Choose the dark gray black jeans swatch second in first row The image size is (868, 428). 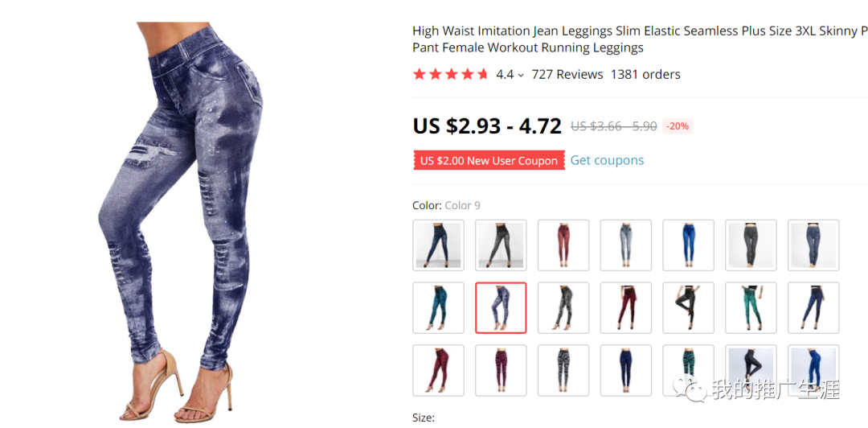[x=501, y=245]
